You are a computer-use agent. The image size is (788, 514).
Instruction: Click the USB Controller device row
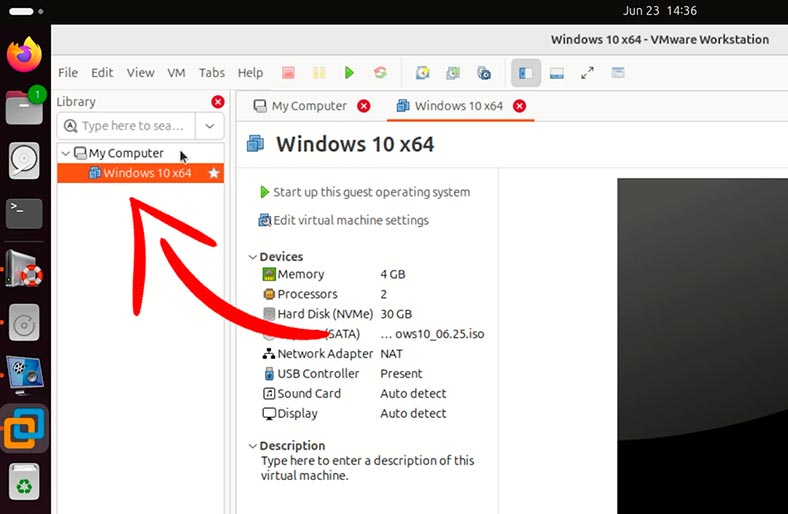[342, 374]
